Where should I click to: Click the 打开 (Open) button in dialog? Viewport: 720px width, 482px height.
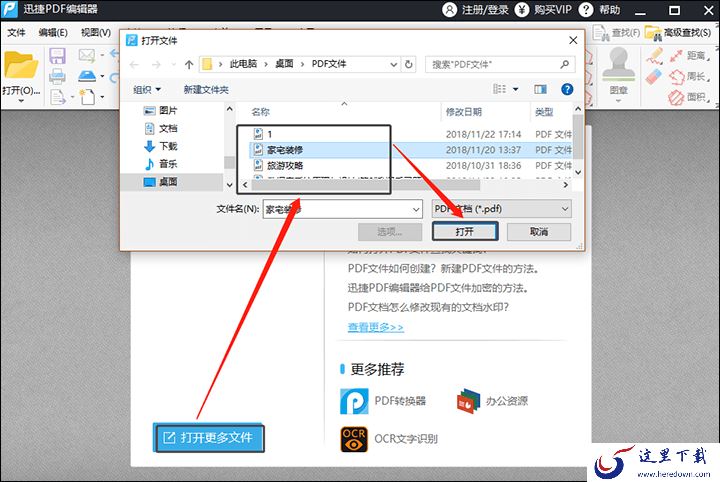465,232
